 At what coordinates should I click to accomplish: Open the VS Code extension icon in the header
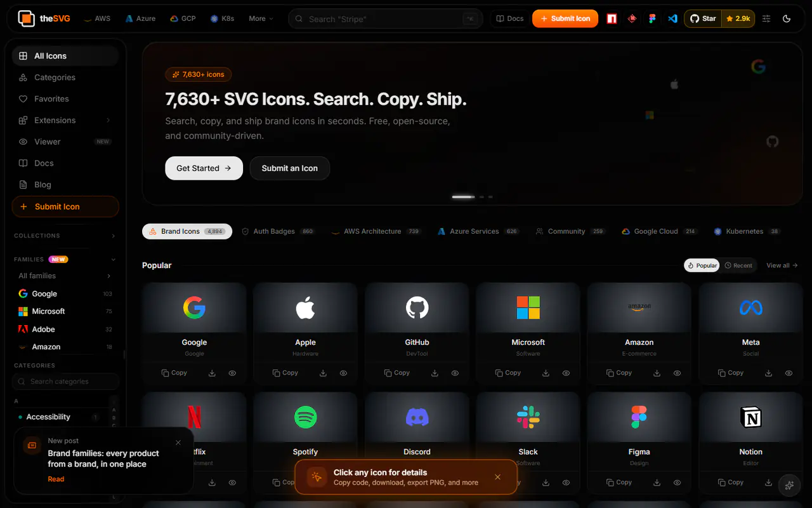[x=672, y=18]
